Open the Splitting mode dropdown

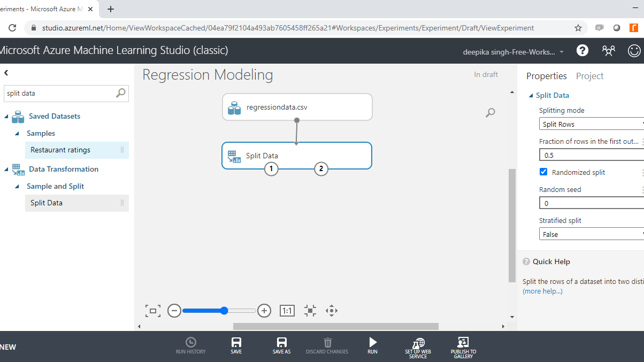point(592,124)
